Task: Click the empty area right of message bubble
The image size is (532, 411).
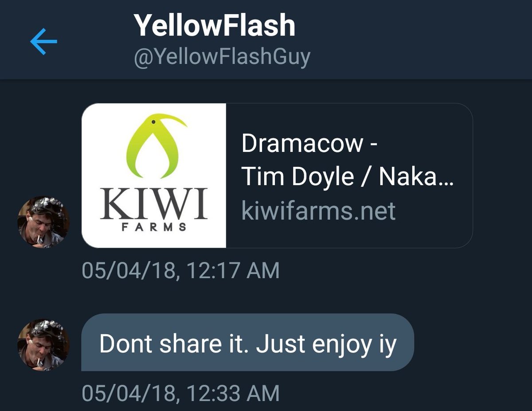Action: click(x=472, y=342)
